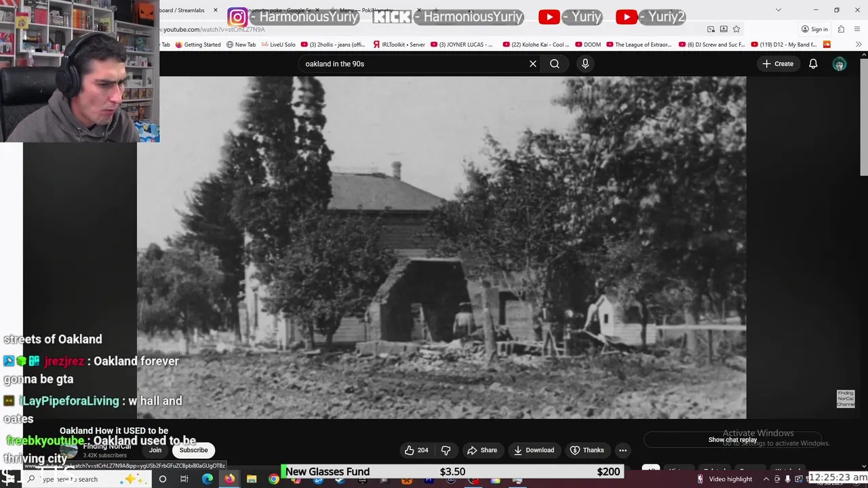This screenshot has height=488, width=868.
Task: Open the D12 - My Band bookmark
Action: pyautogui.click(x=784, y=45)
